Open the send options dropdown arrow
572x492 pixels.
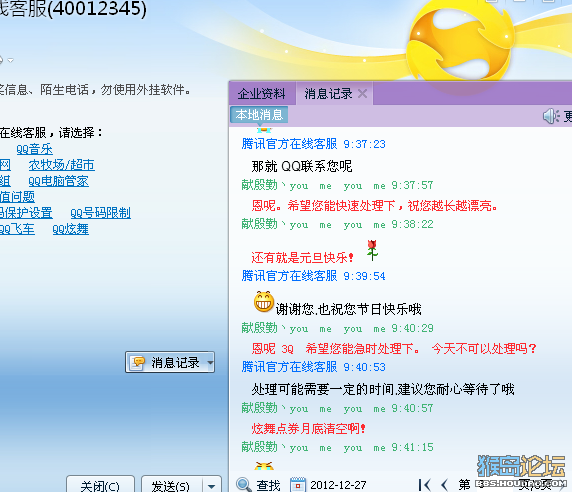211,485
